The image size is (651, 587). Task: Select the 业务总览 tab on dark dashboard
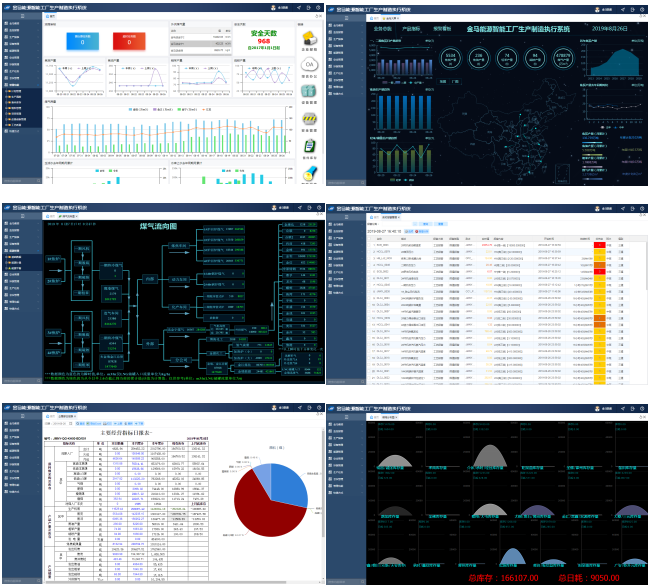pos(381,29)
